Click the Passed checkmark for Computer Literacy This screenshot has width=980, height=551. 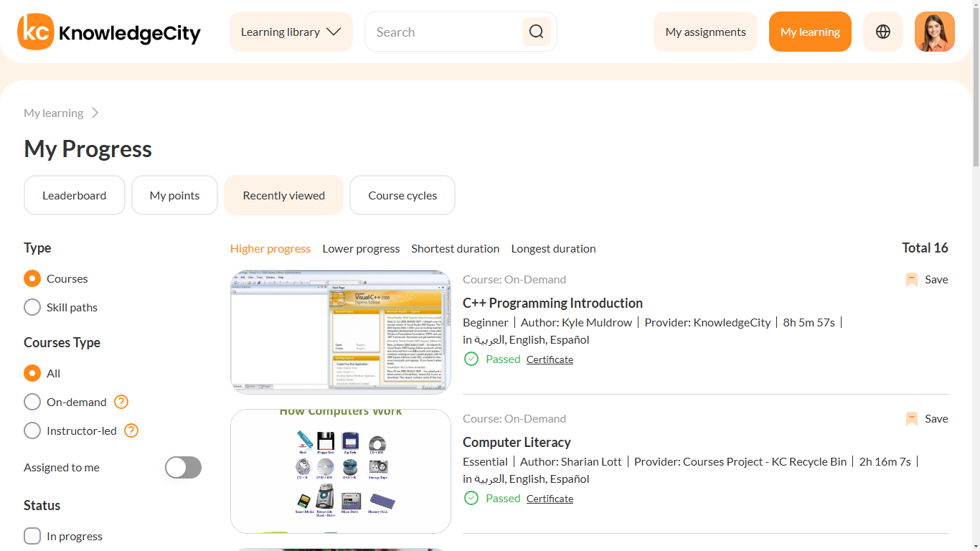point(471,498)
